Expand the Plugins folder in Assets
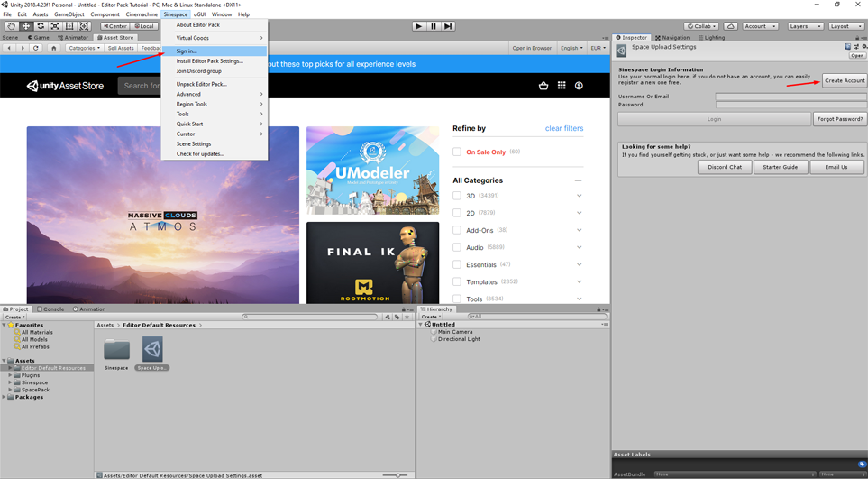This screenshot has width=868, height=479. (x=10, y=375)
